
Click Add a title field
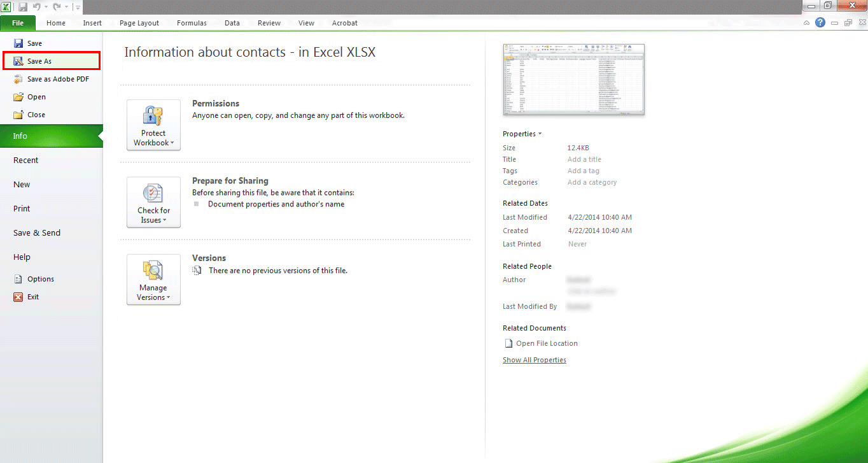click(584, 159)
